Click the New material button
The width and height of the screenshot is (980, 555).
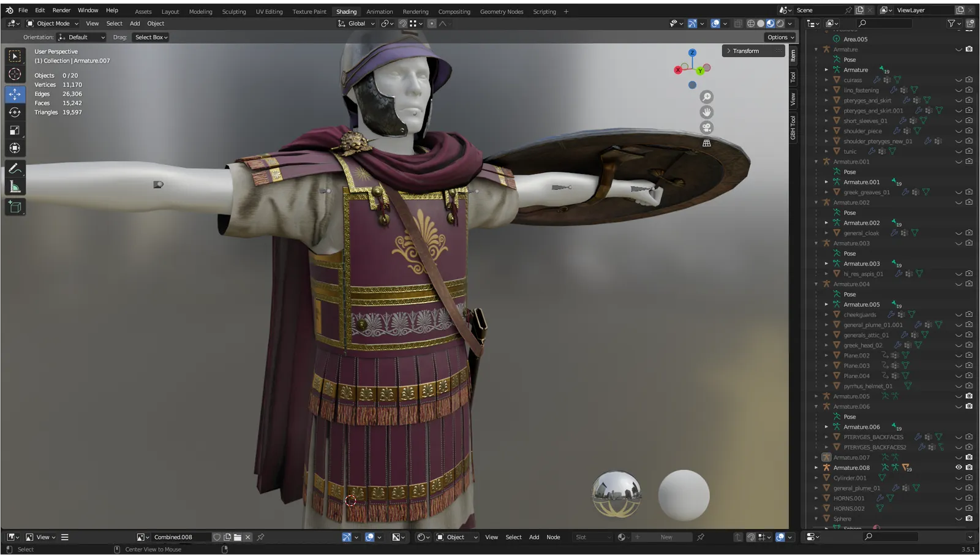(661, 537)
